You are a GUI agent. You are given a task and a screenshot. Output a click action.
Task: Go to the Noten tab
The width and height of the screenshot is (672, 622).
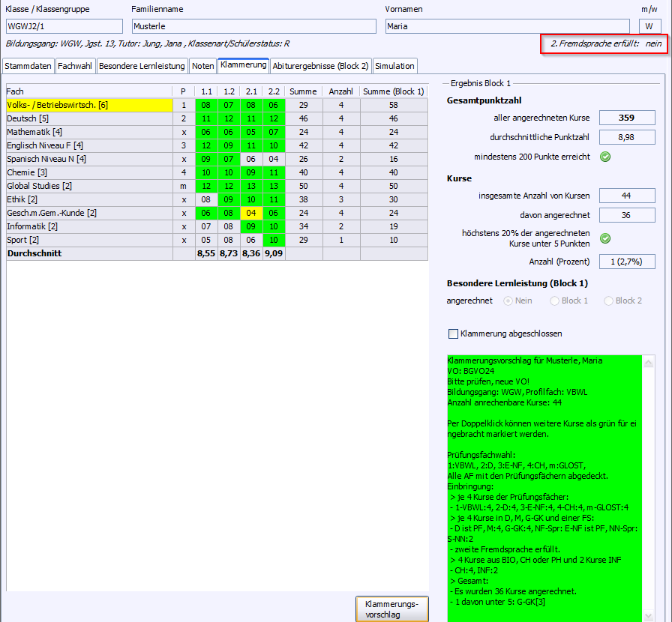pos(202,66)
